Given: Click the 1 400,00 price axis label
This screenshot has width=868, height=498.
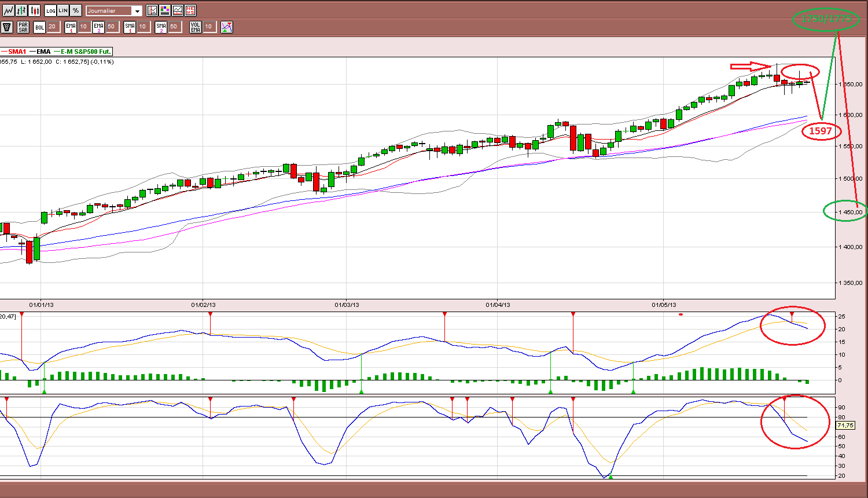Looking at the screenshot, I should pyautogui.click(x=851, y=247).
